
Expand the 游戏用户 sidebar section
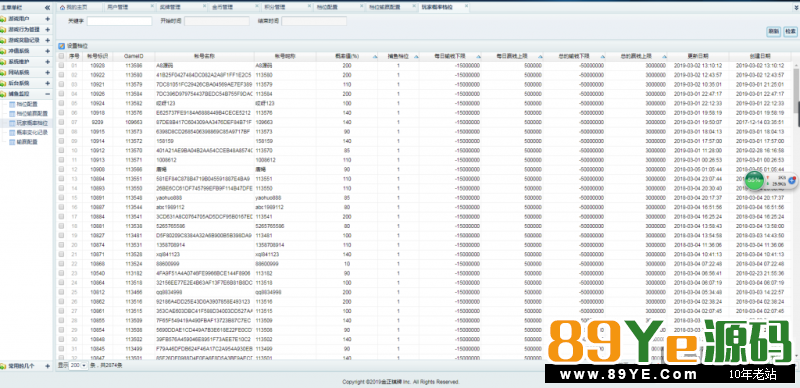[x=47, y=19]
